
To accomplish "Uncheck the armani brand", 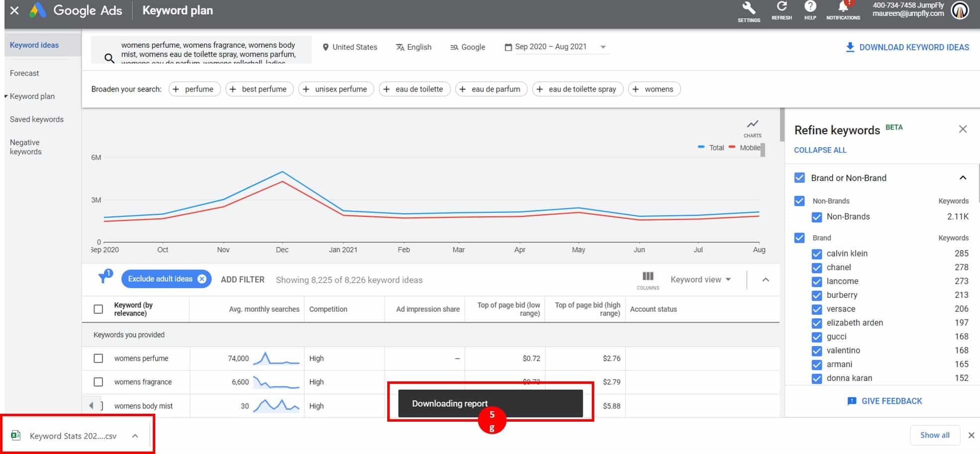I will click(x=817, y=364).
